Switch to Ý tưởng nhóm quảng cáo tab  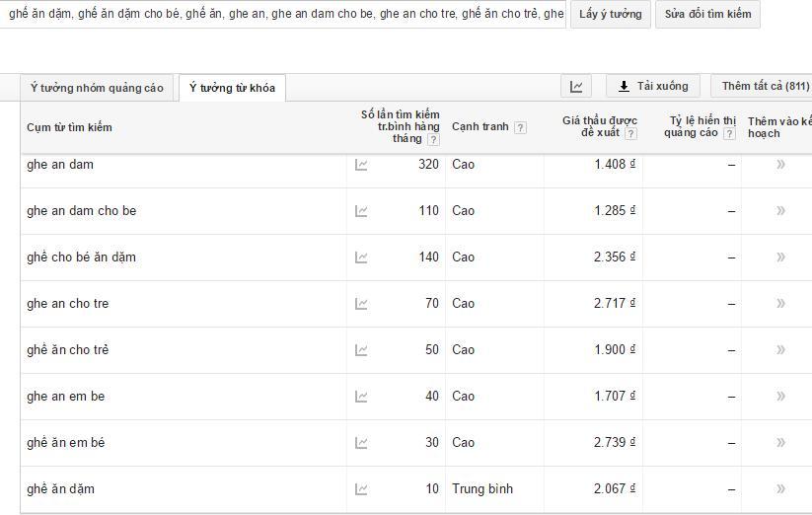97,88
